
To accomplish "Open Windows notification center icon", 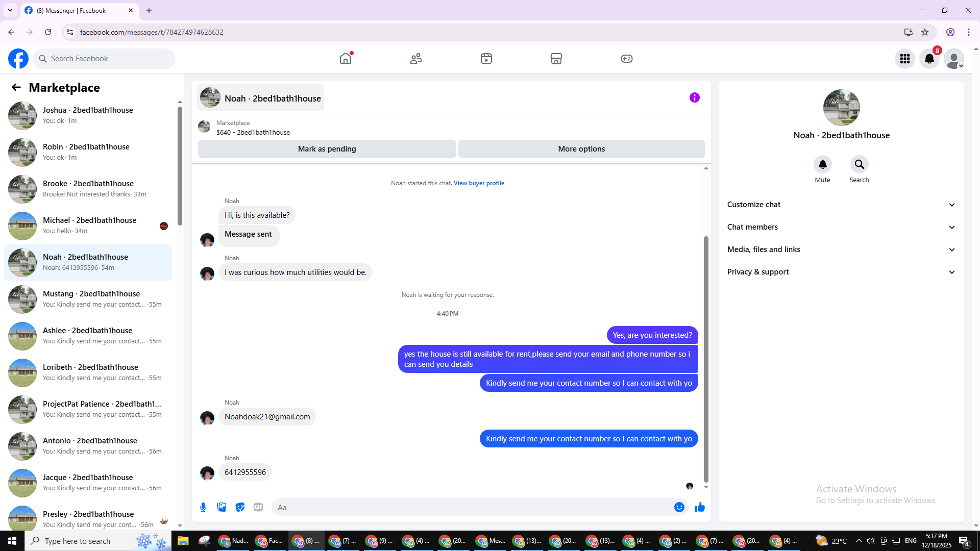I will point(964,541).
